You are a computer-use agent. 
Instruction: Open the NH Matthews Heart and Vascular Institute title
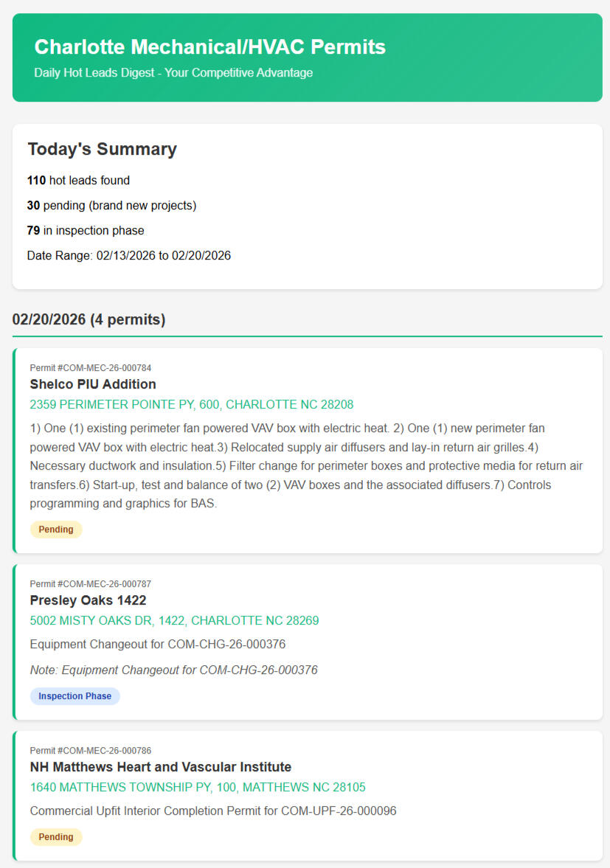pyautogui.click(x=161, y=767)
